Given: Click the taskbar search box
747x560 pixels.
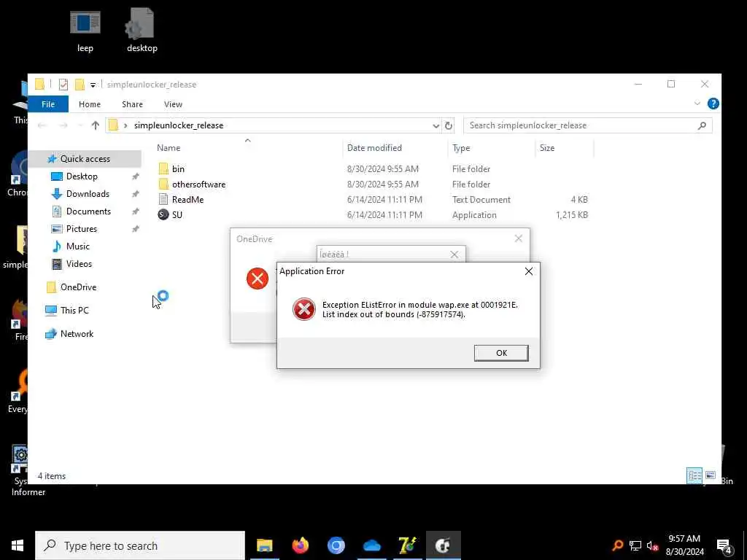Looking at the screenshot, I should tap(140, 545).
